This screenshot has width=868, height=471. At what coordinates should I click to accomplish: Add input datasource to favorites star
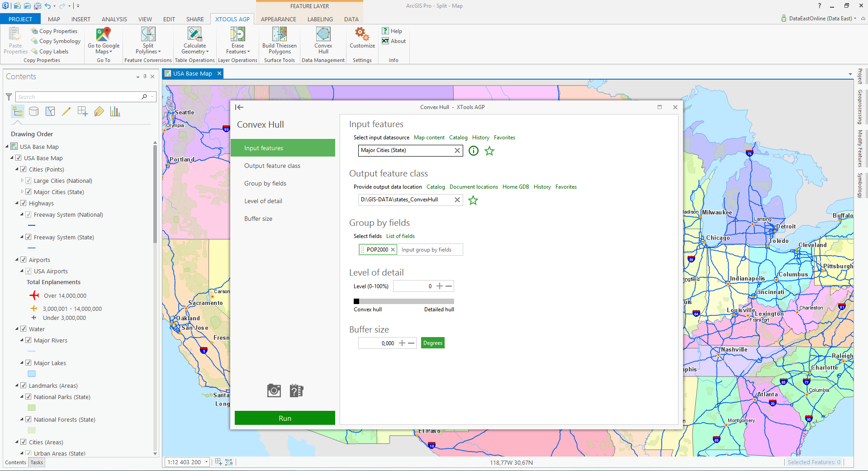[489, 151]
